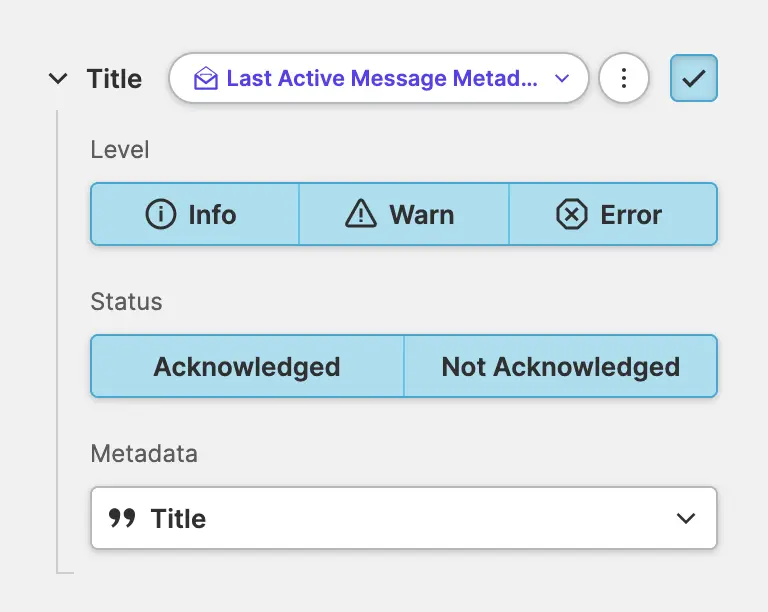Click the Title section heading
The width and height of the screenshot is (768, 612).
click(x=114, y=79)
